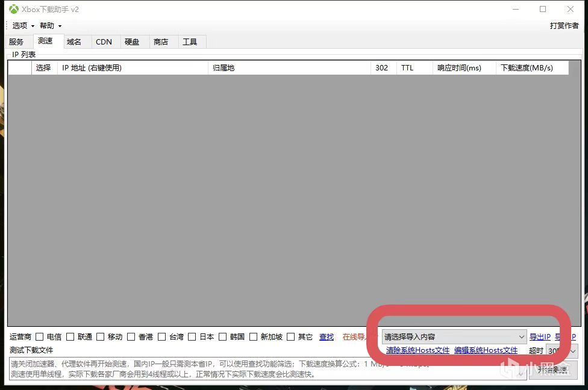Open 清除系统Hosts文件 link
Image resolution: width=588 pixels, height=390 pixels.
pos(418,350)
